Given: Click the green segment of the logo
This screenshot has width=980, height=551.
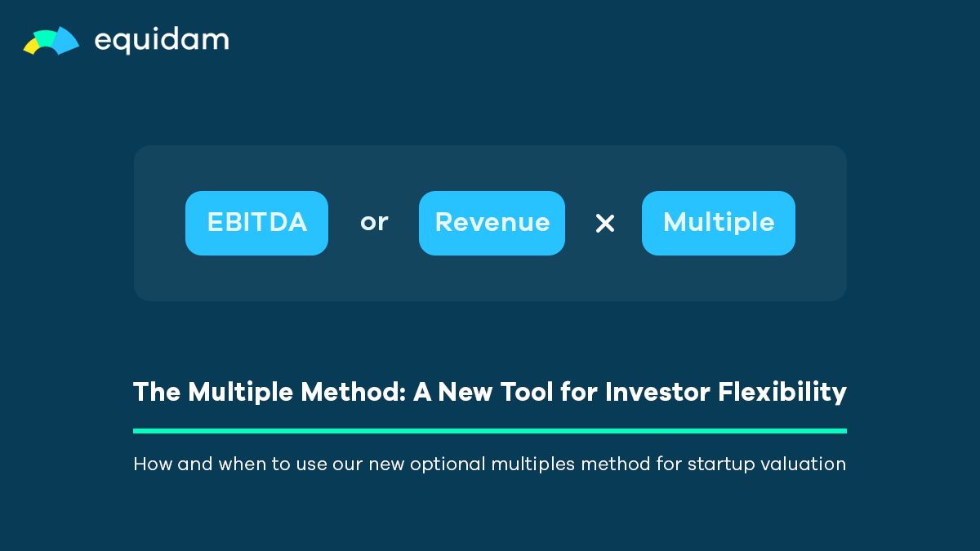Looking at the screenshot, I should pyautogui.click(x=47, y=38).
